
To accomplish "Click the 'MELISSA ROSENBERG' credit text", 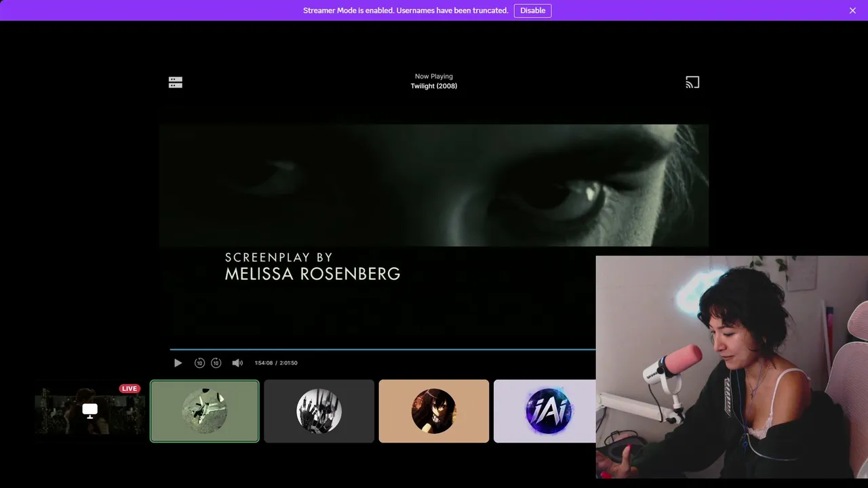I will pyautogui.click(x=313, y=274).
